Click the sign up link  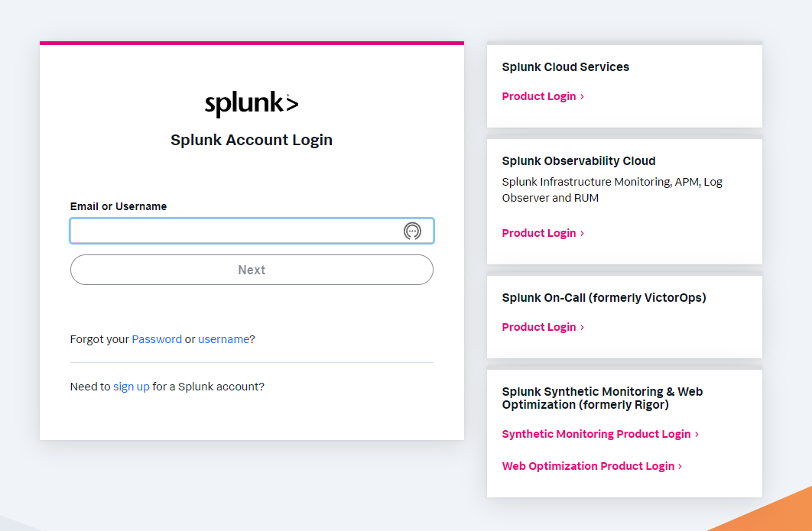click(x=131, y=387)
